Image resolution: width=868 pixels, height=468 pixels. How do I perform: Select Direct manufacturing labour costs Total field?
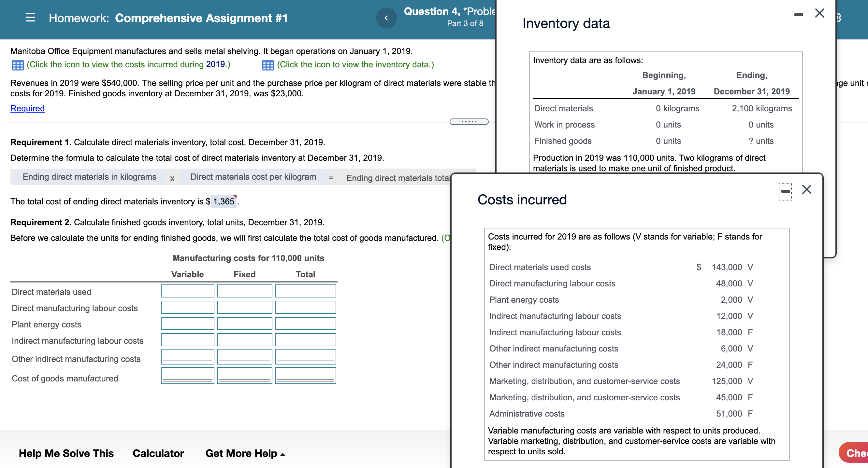(x=305, y=307)
